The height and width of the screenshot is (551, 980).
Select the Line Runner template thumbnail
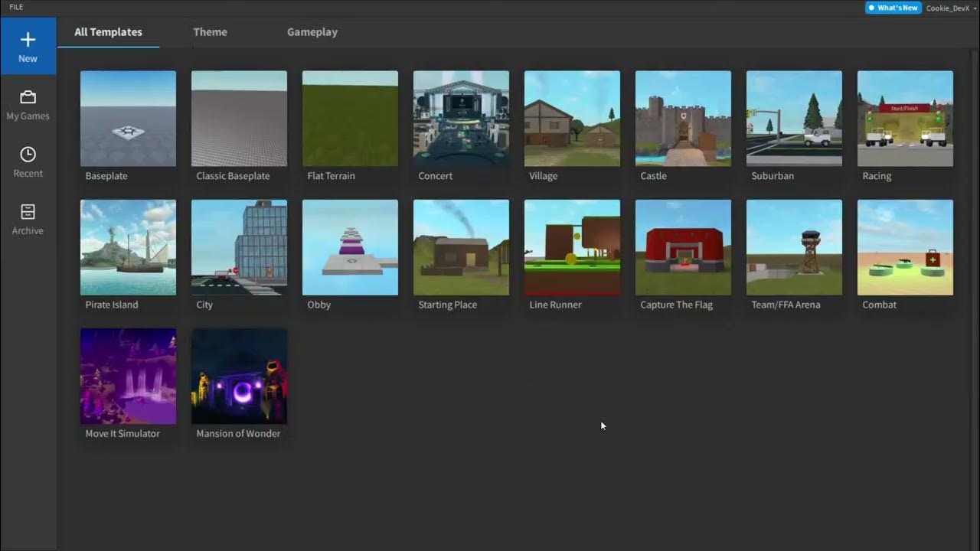572,247
